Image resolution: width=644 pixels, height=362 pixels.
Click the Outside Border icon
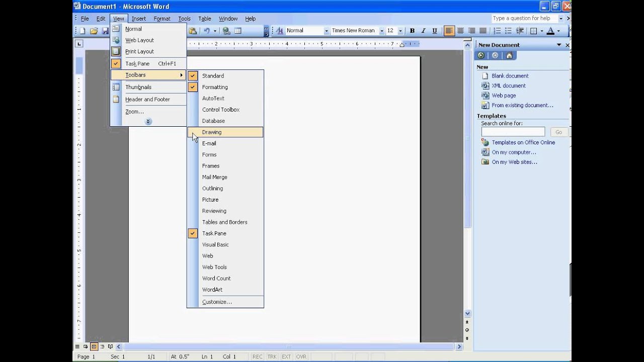pyautogui.click(x=533, y=31)
